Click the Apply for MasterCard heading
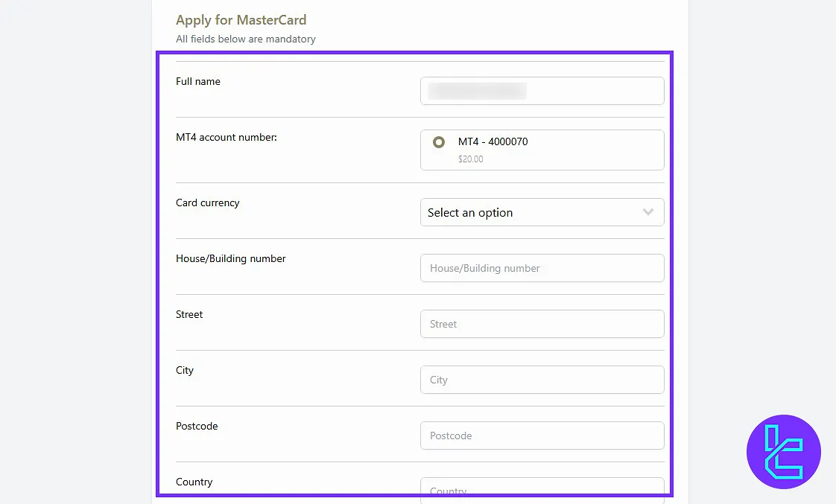This screenshot has height=504, width=836. [241, 20]
